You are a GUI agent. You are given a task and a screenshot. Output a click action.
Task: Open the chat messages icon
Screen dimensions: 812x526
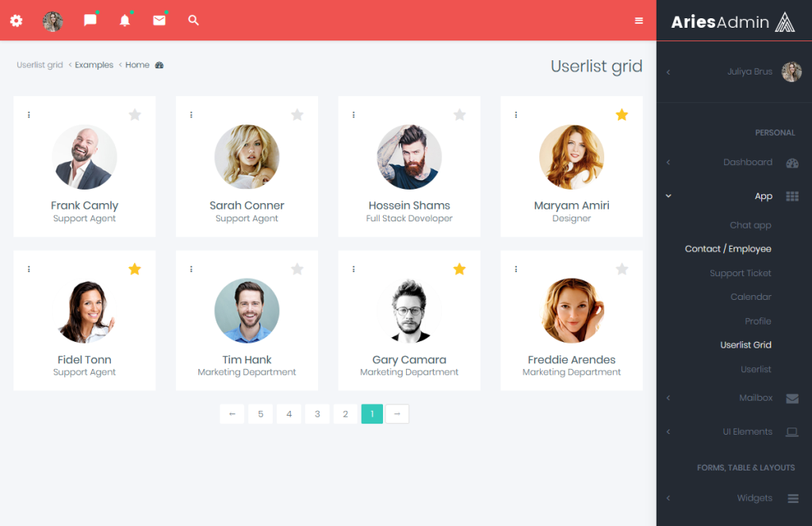(x=90, y=20)
